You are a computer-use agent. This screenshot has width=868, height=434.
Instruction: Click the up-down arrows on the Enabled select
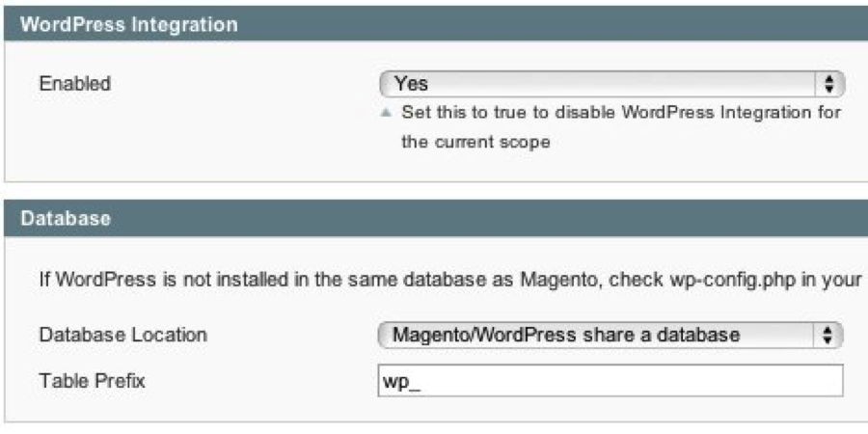tap(828, 84)
